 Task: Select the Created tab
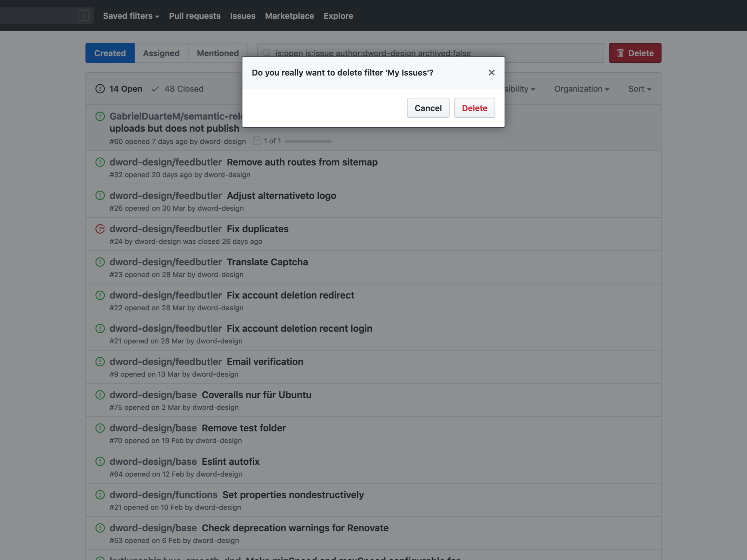109,52
